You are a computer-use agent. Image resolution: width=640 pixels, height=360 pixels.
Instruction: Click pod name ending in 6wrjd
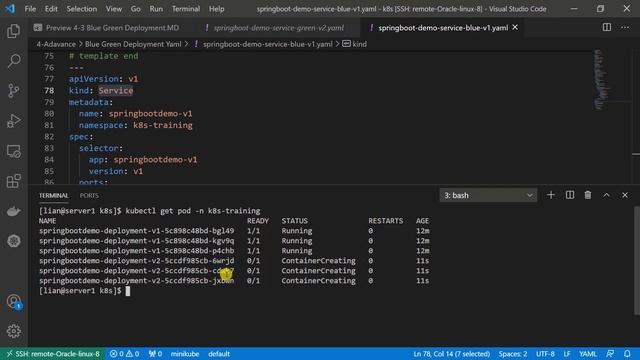pos(137,260)
